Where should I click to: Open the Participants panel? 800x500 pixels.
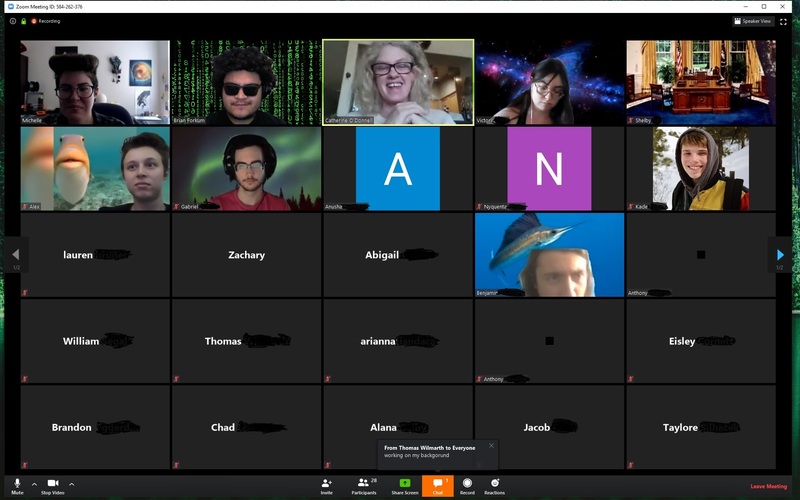364,484
